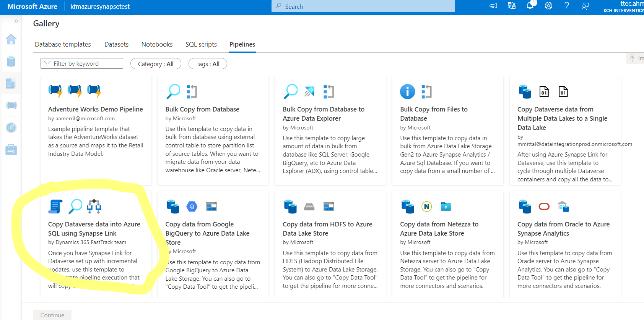644x320 pixels.
Task: Click ForEach icon in Bulk Copy from Database card
Action: click(x=192, y=91)
